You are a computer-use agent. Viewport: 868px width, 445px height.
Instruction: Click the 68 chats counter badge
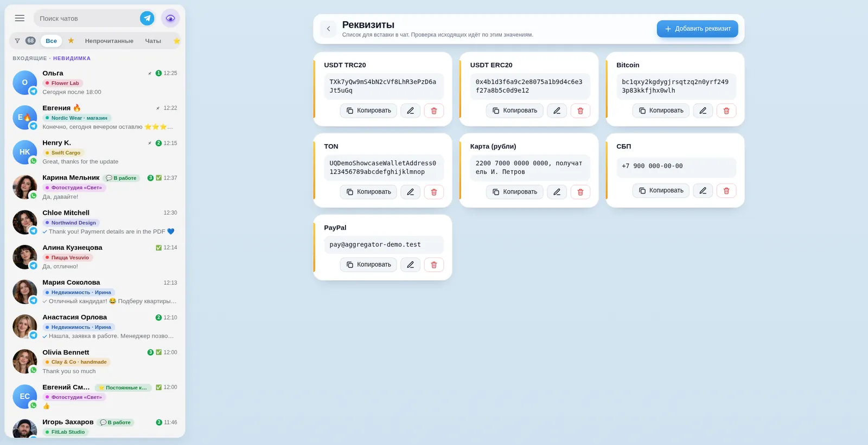(30, 41)
